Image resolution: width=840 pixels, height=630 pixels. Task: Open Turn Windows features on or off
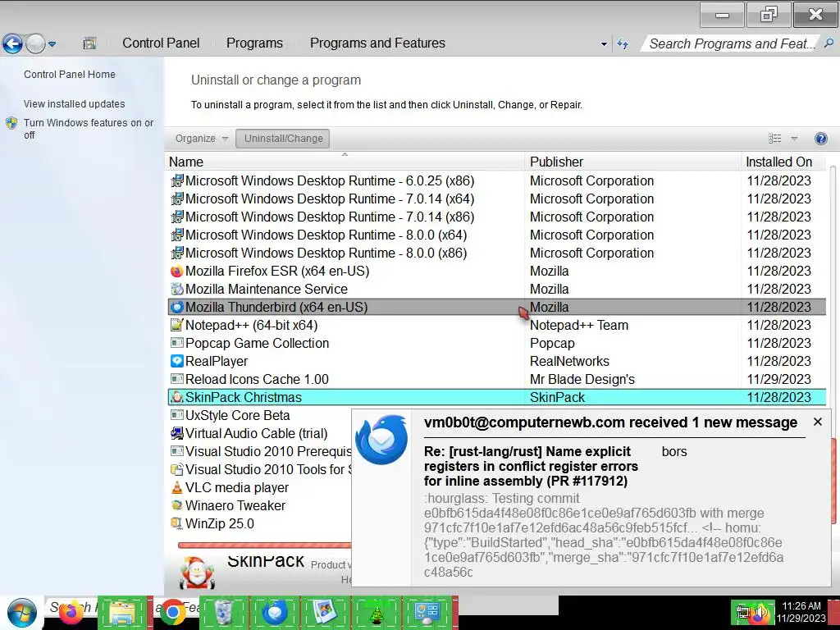point(89,129)
